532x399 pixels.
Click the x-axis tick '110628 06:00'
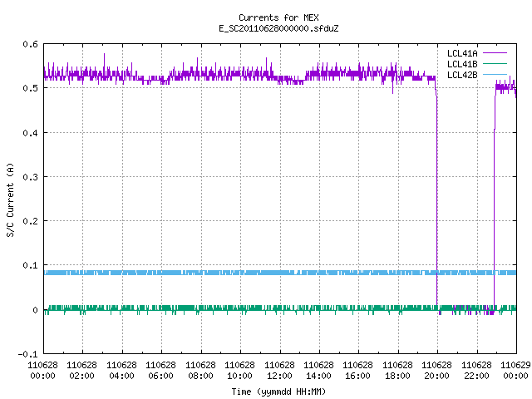coord(160,370)
